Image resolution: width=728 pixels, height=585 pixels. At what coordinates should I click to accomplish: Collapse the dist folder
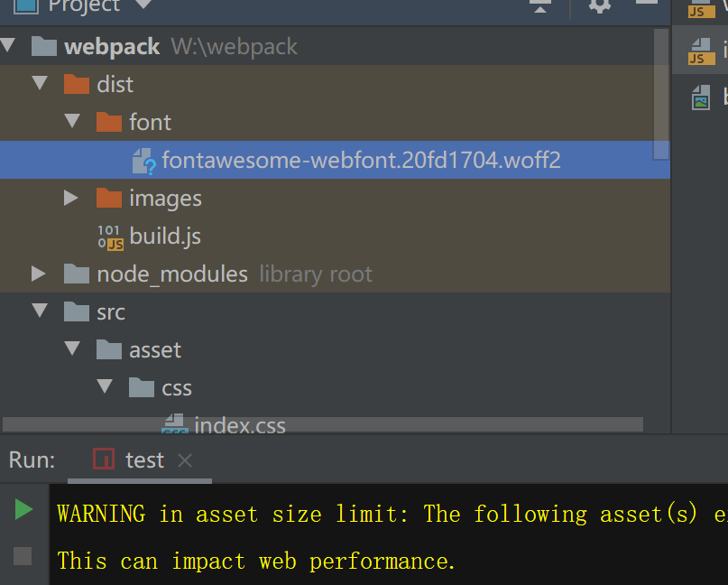click(x=40, y=84)
